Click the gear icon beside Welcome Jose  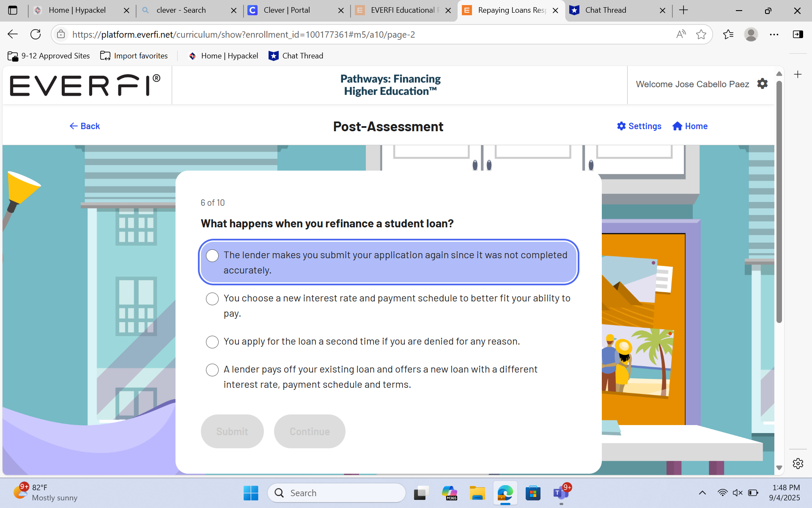[x=762, y=83]
